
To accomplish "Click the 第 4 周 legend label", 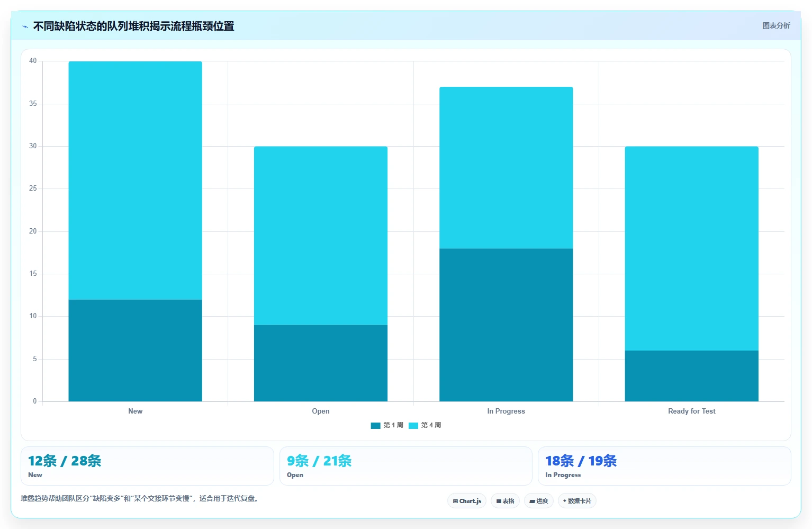I will [431, 425].
